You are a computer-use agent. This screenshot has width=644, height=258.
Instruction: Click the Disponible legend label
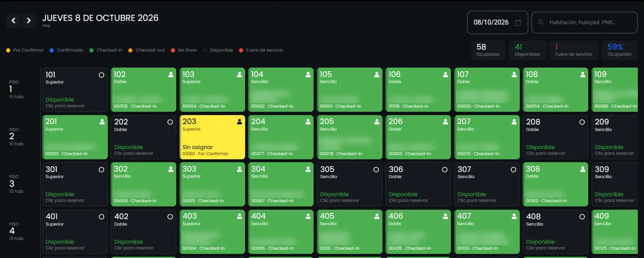point(221,50)
